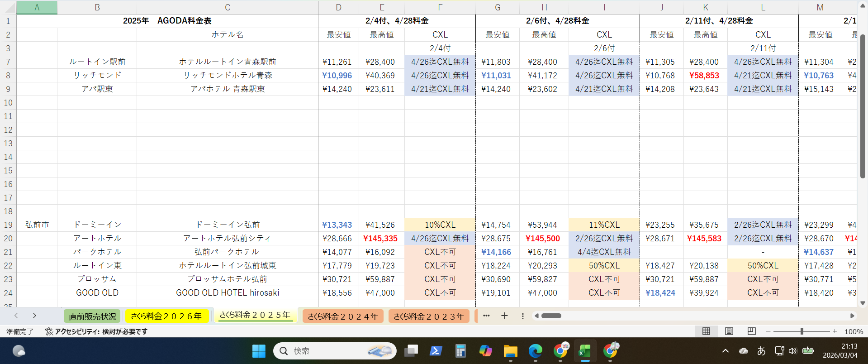Switch to Page Break Preview view

pyautogui.click(x=752, y=331)
